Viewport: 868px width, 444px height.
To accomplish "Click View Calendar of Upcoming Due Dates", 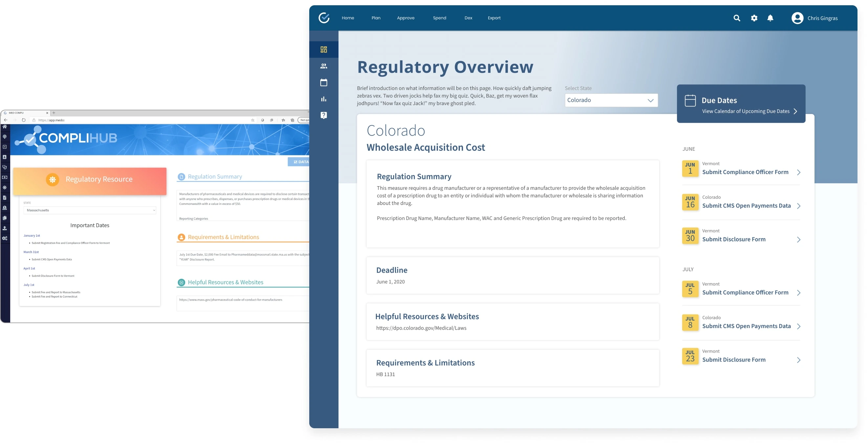I will (x=745, y=111).
